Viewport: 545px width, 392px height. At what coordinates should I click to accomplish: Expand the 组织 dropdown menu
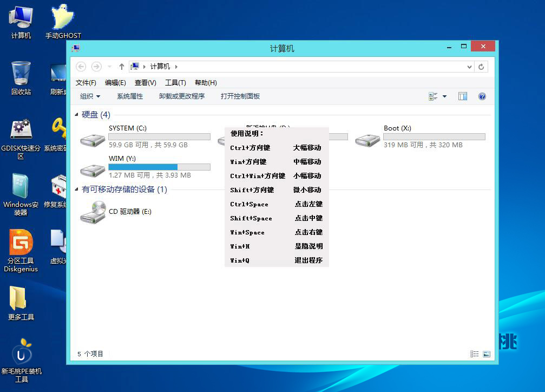[x=90, y=96]
